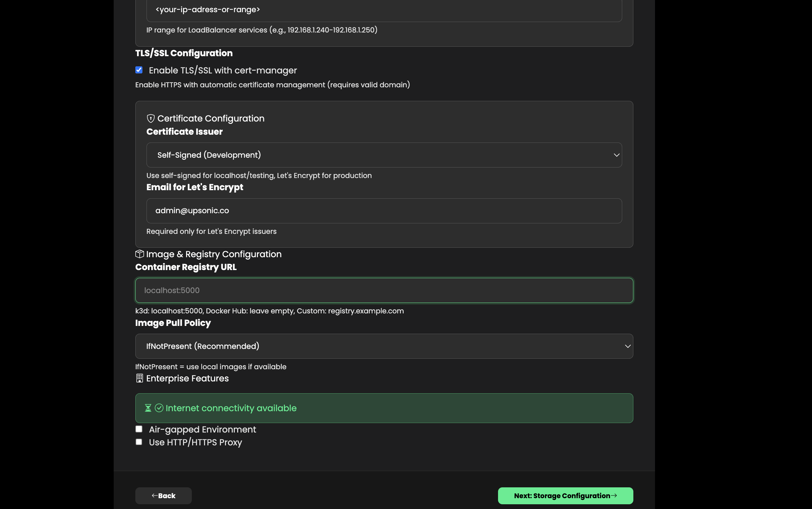Expand Image Pull Policy chevron arrow
This screenshot has height=509, width=812.
628,346
